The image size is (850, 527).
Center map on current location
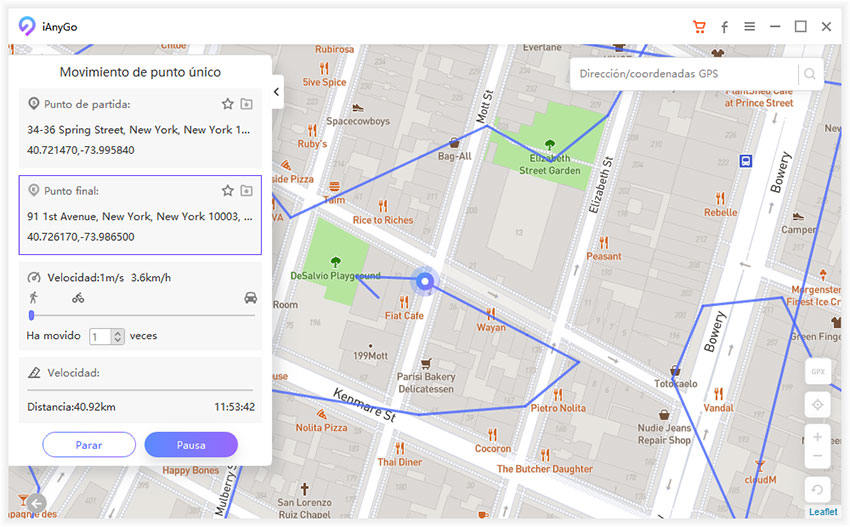817,404
